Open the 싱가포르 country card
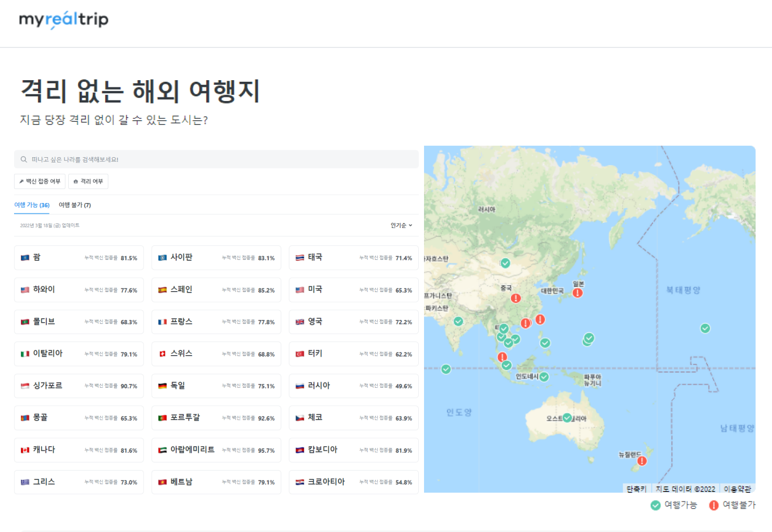This screenshot has width=772, height=532. (79, 386)
